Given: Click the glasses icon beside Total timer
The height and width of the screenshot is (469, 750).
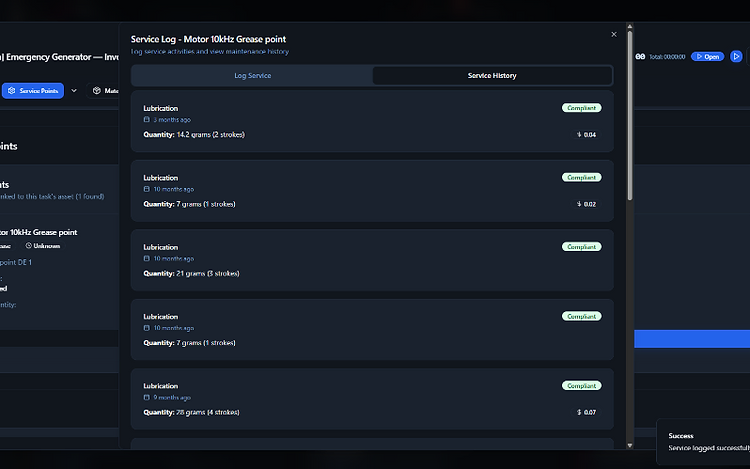Looking at the screenshot, I should tap(640, 56).
